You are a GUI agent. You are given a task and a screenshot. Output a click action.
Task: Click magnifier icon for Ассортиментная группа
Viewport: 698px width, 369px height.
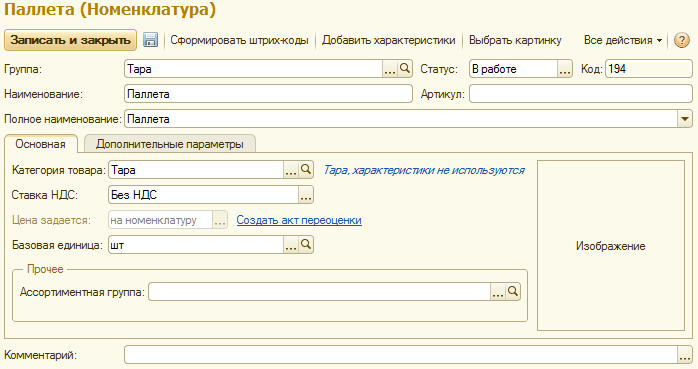tap(513, 292)
